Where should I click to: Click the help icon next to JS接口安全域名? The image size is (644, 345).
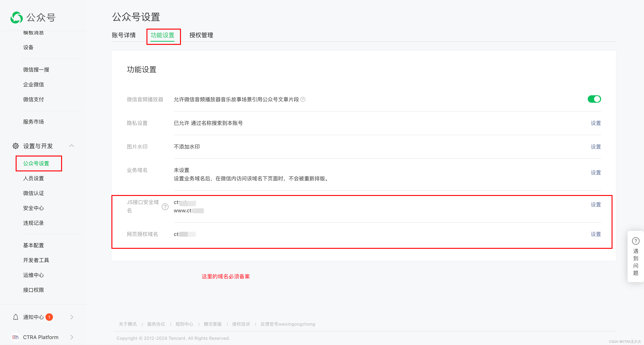[x=165, y=207]
